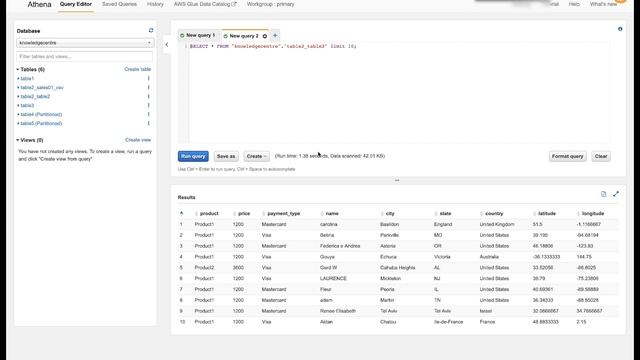This screenshot has width=640, height=360.
Task: Open options menu for table5 (Partitioned)
Action: 149,123
